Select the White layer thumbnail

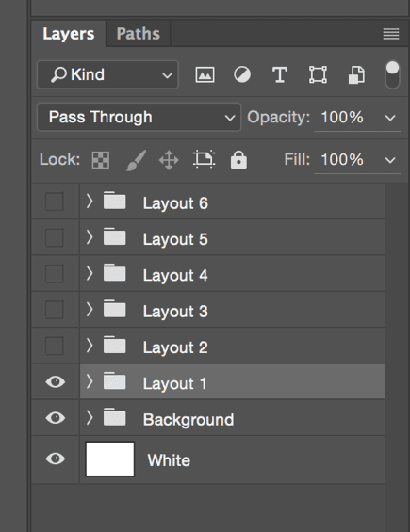click(110, 459)
